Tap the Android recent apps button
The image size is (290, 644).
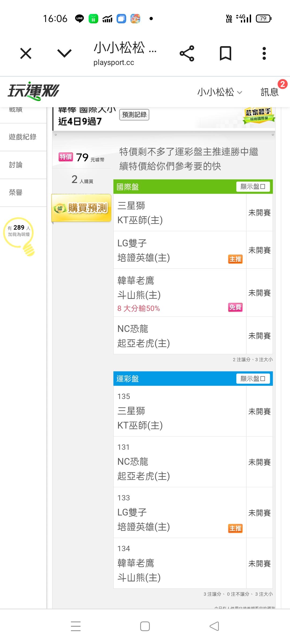pos(76,626)
